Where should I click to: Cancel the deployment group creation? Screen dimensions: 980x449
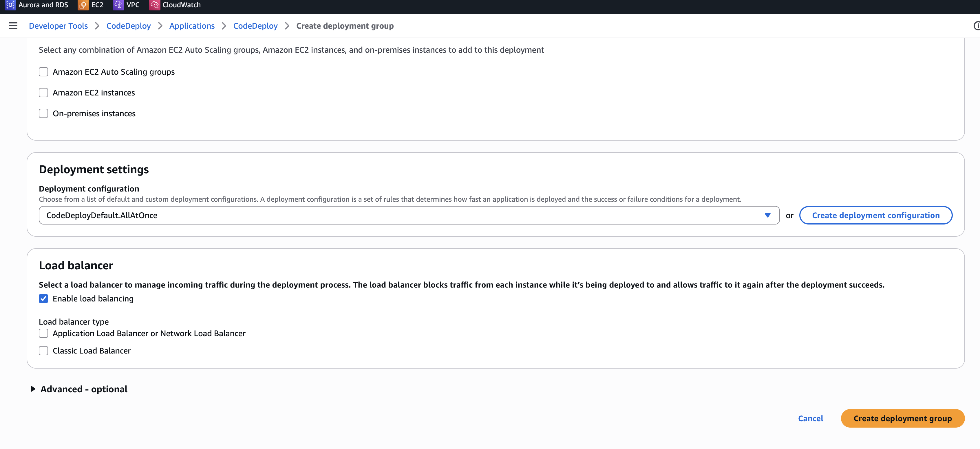(810, 419)
